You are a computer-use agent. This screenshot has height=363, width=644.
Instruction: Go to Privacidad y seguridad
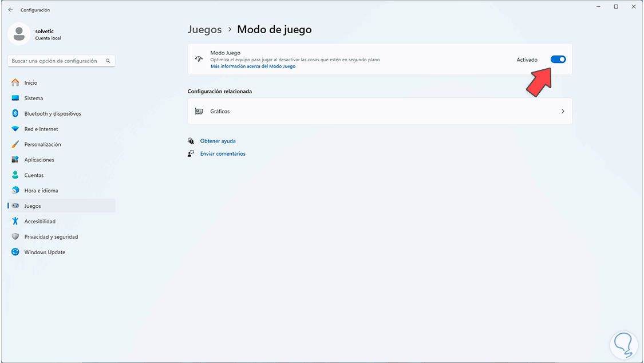[61, 236]
